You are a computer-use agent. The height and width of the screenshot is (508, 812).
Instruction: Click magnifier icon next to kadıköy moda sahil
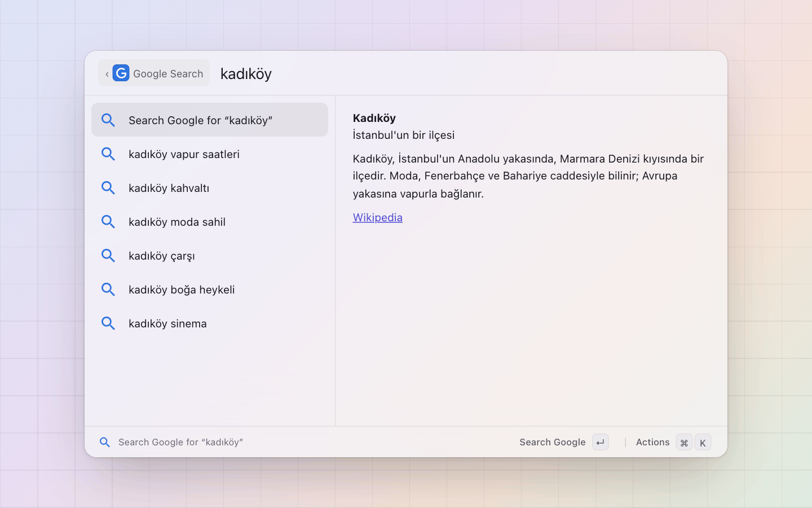[x=108, y=222]
